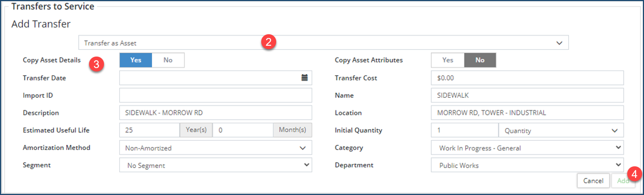Click the Transfer Cost field
The width and height of the screenshot is (644, 195).
[527, 78]
